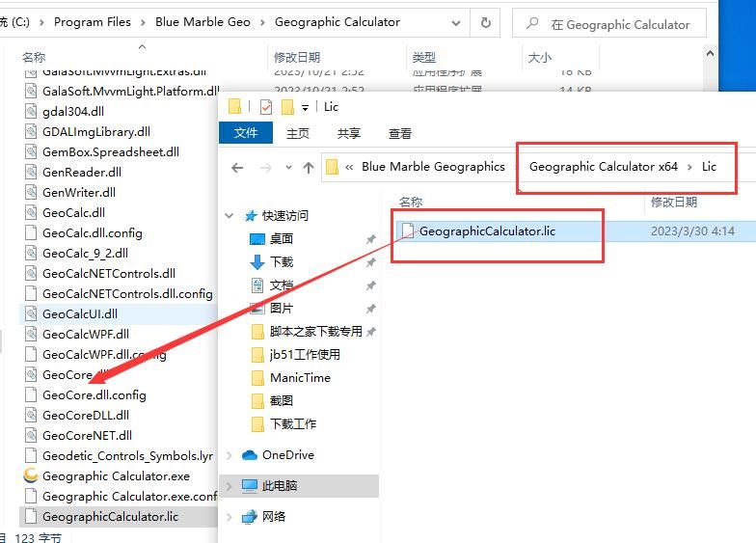
Task: Open 脚本之家下载专用 folder
Action: (316, 332)
